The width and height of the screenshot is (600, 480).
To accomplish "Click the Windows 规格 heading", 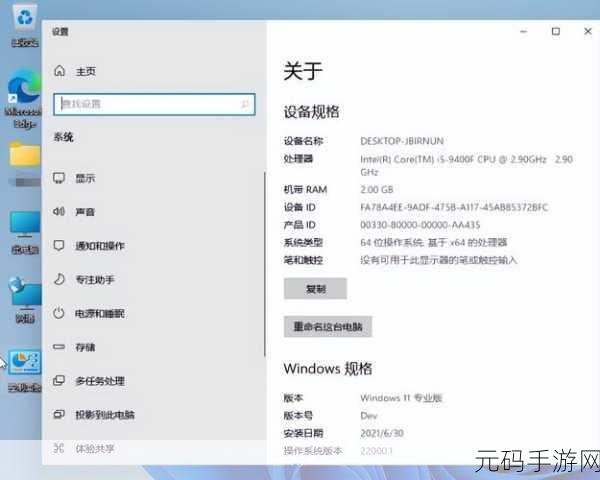I will click(328, 369).
